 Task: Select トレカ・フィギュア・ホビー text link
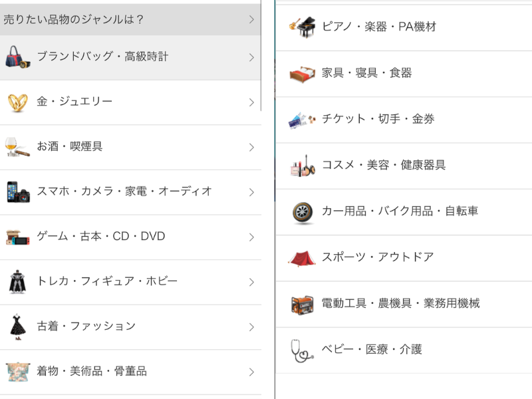(x=107, y=281)
